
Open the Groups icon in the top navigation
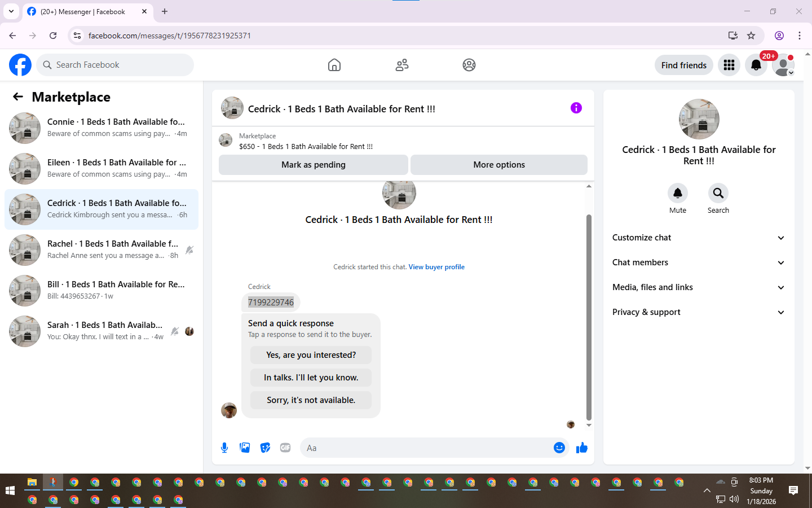(x=469, y=65)
